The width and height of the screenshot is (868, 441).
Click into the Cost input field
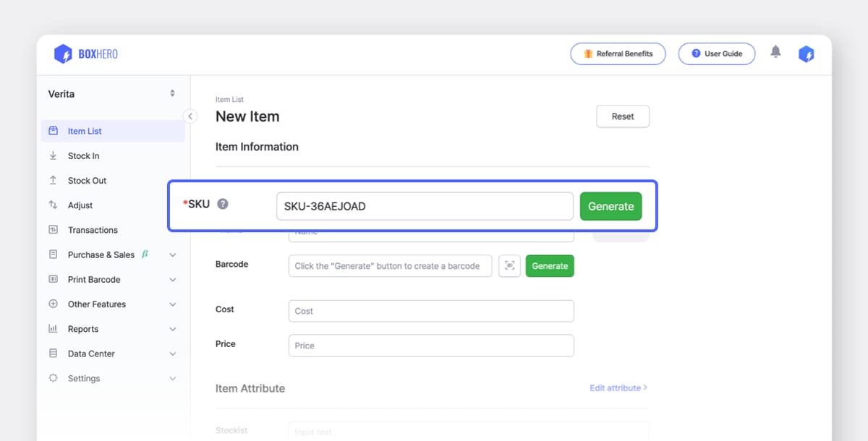tap(430, 311)
